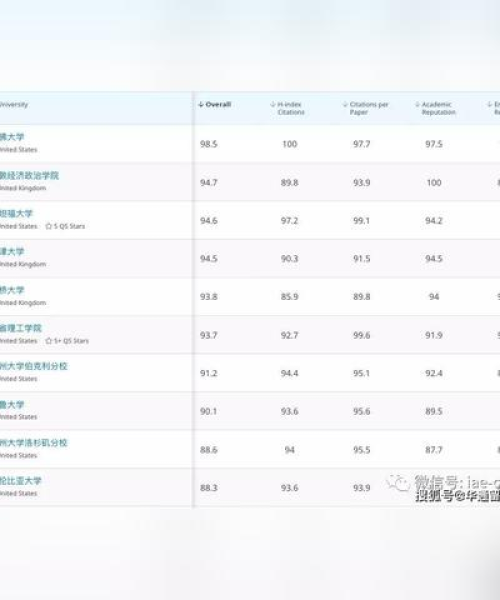
Task: Select the 100 Academic Reputation value in second row
Action: (x=434, y=183)
